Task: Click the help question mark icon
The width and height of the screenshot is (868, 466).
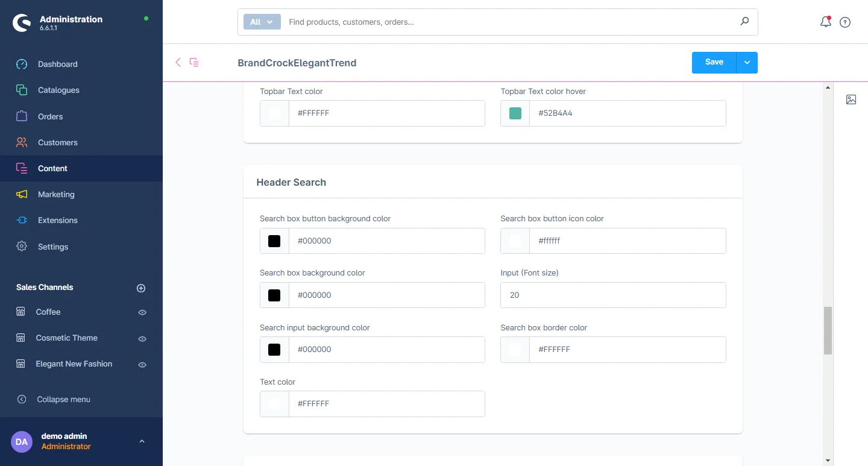Action: pyautogui.click(x=845, y=22)
